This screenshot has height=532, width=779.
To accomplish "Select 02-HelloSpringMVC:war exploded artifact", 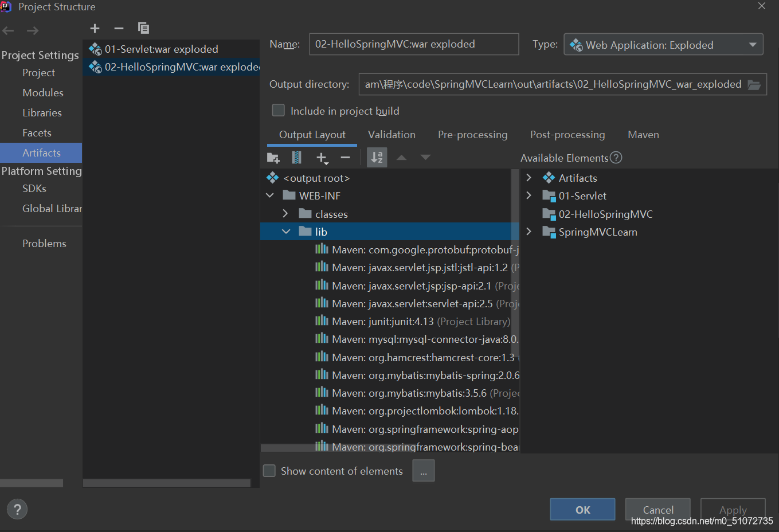I will pyautogui.click(x=171, y=67).
